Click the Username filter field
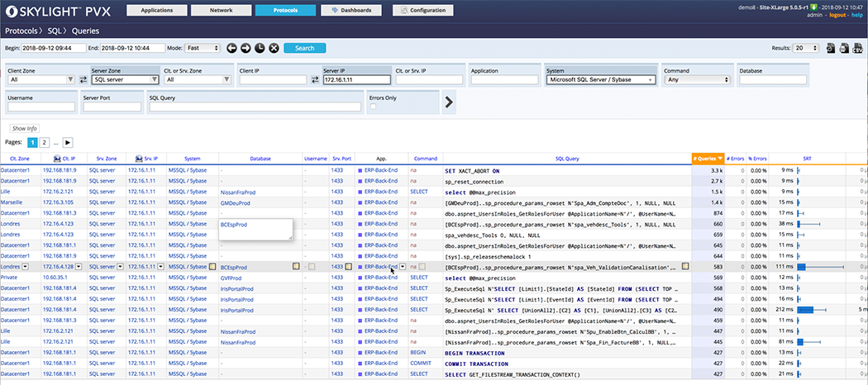The width and height of the screenshot is (868, 385). pyautogui.click(x=41, y=107)
